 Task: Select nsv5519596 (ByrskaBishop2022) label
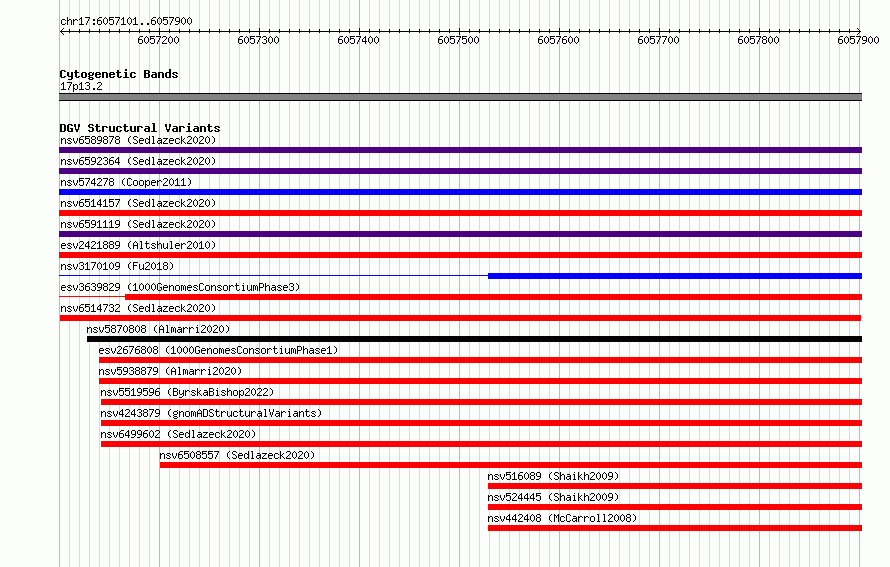(x=187, y=392)
